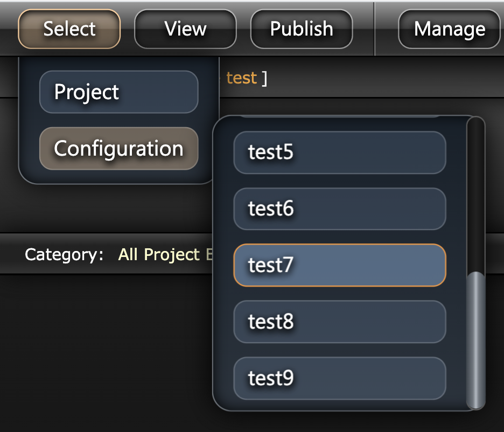Viewport: 504px width, 432px height.
Task: Click the Project entry to expand projects
Action: 118,92
